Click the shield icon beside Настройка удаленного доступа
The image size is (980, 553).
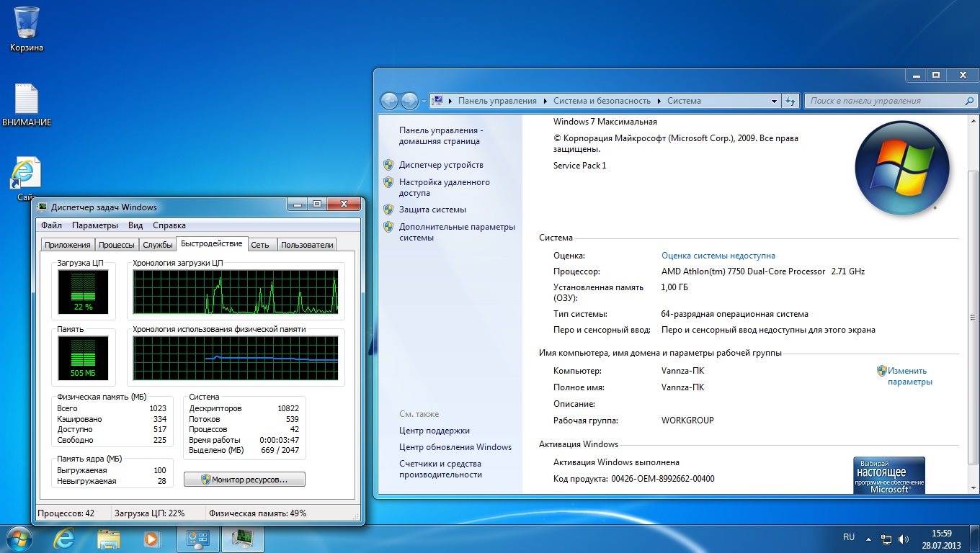click(x=388, y=182)
